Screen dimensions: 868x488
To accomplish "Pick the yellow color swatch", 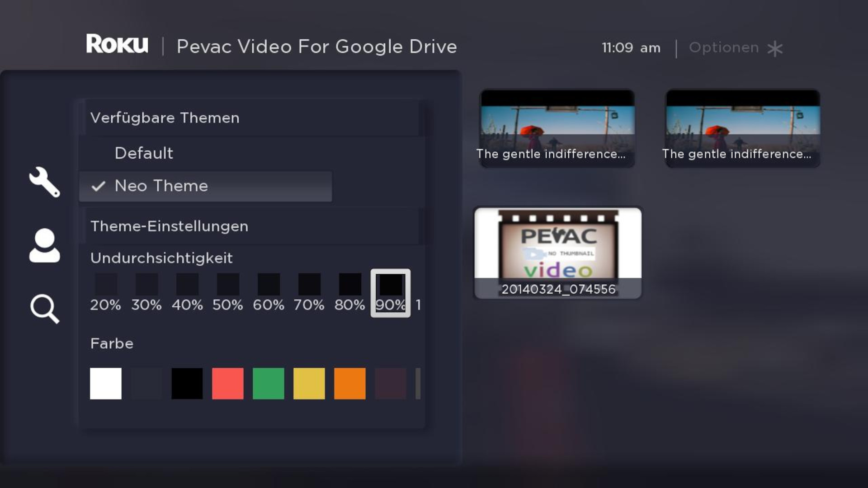I will click(x=309, y=384).
